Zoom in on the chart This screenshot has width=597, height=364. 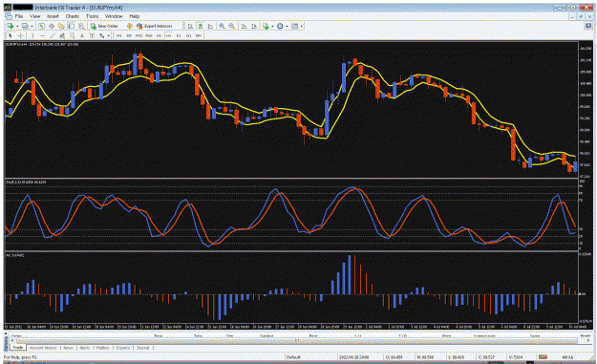[x=222, y=26]
